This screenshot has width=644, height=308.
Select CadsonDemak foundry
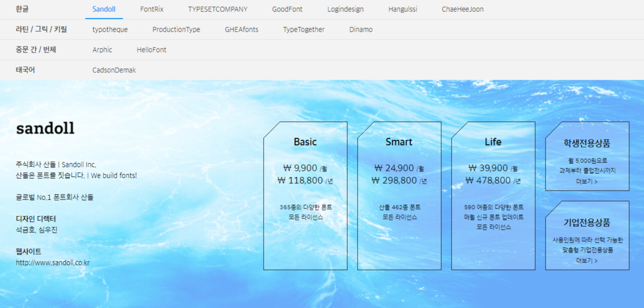coord(114,70)
